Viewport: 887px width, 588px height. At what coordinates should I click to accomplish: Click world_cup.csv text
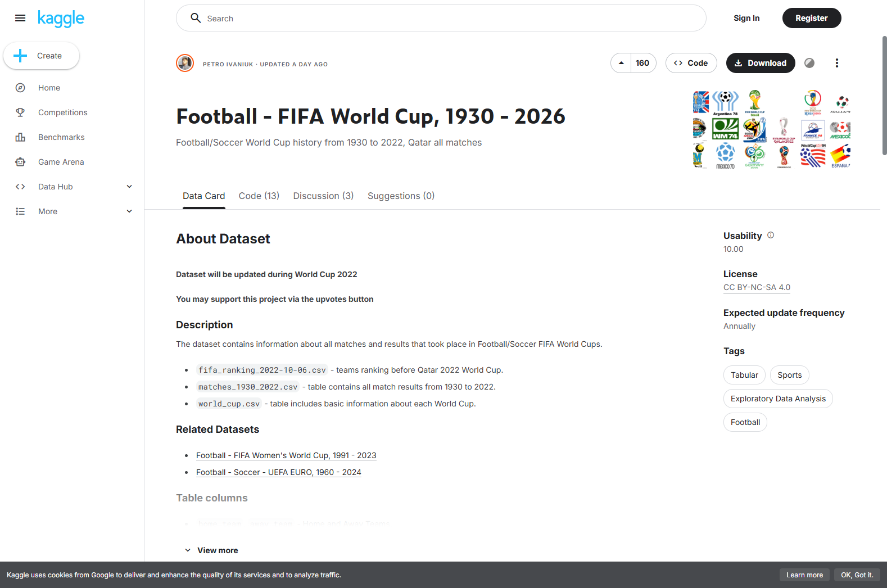229,404
